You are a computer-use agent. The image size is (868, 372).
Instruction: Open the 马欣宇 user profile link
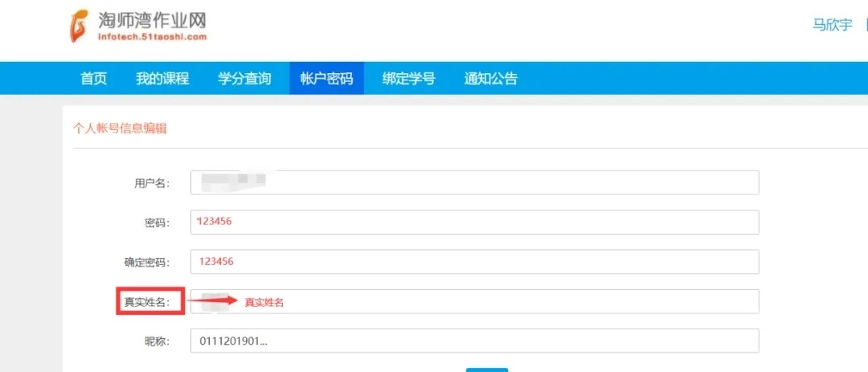pos(832,25)
